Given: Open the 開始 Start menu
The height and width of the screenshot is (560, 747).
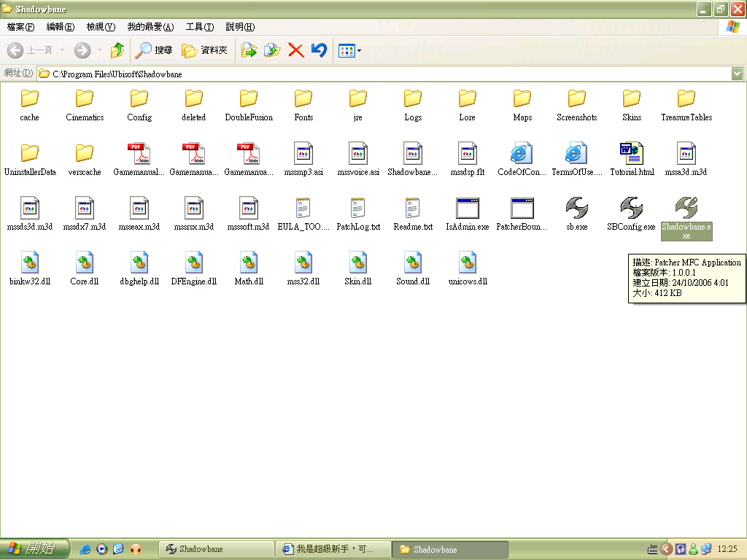Looking at the screenshot, I should (x=34, y=549).
